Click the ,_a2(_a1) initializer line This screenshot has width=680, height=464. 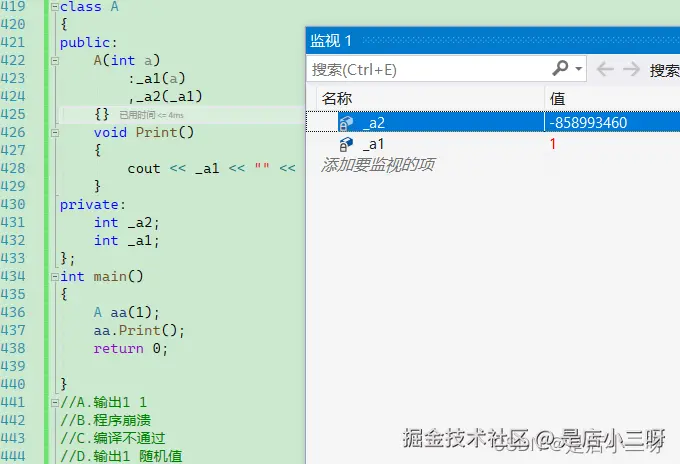165,96
